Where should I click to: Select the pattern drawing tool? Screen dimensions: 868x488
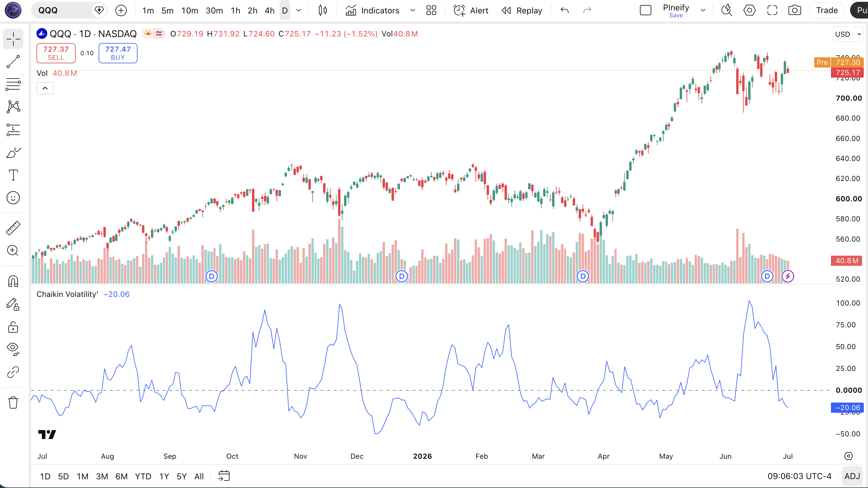[x=13, y=107]
